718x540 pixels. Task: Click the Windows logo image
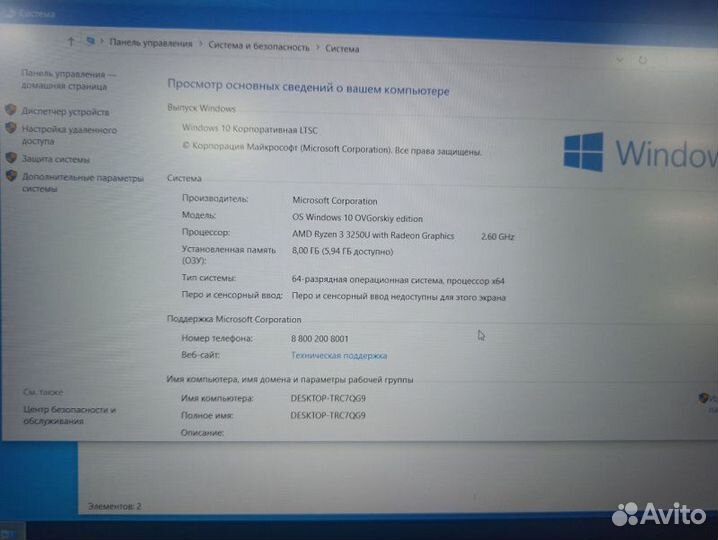tap(583, 152)
